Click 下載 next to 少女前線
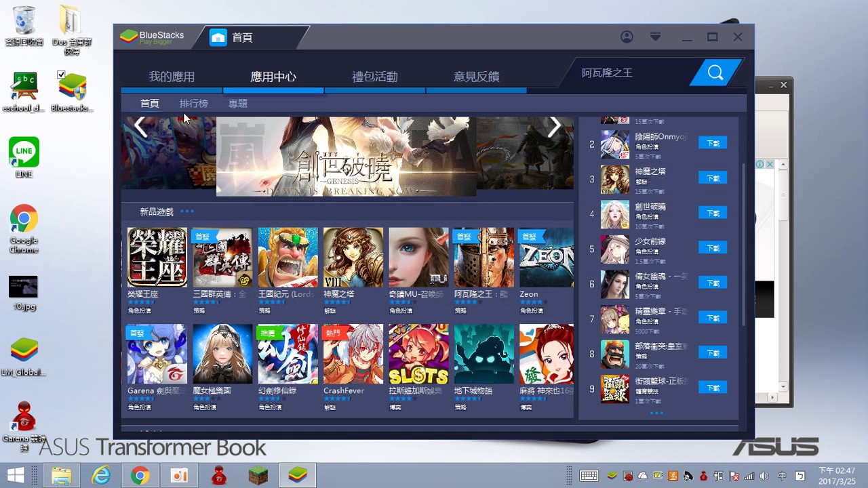This screenshot has width=868, height=488. [x=713, y=248]
